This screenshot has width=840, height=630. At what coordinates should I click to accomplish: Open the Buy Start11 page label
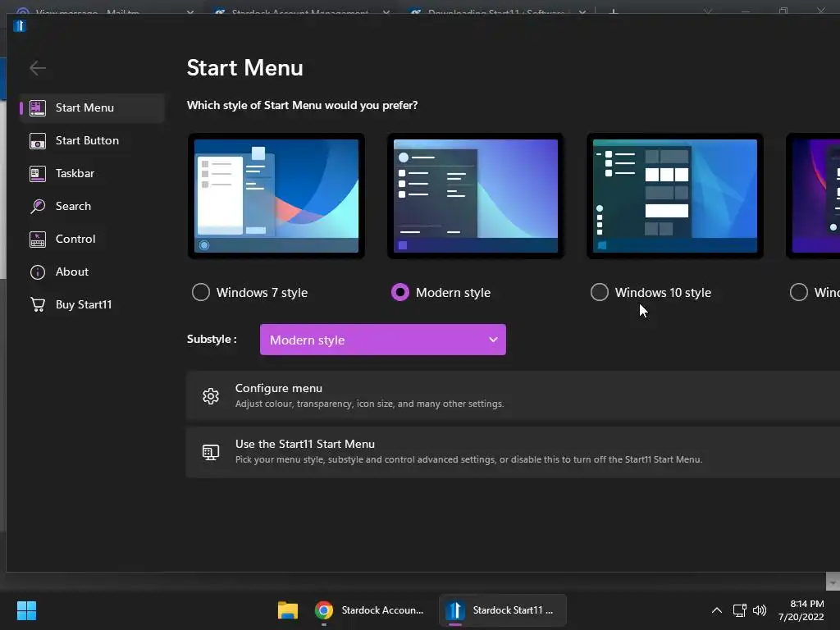point(84,305)
